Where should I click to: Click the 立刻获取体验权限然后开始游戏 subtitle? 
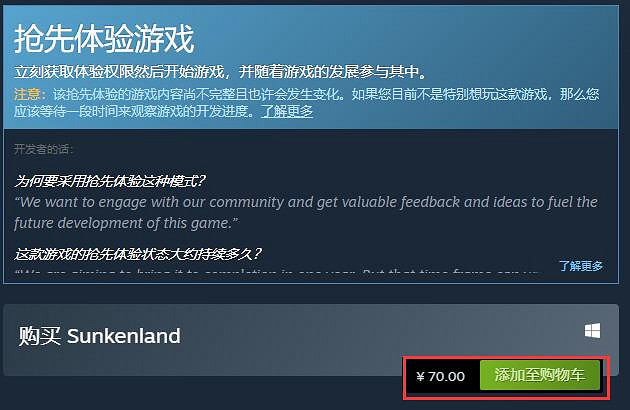119,72
